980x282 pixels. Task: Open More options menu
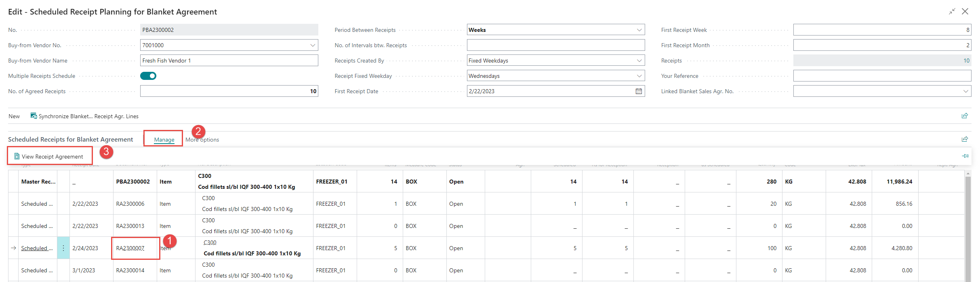click(202, 140)
